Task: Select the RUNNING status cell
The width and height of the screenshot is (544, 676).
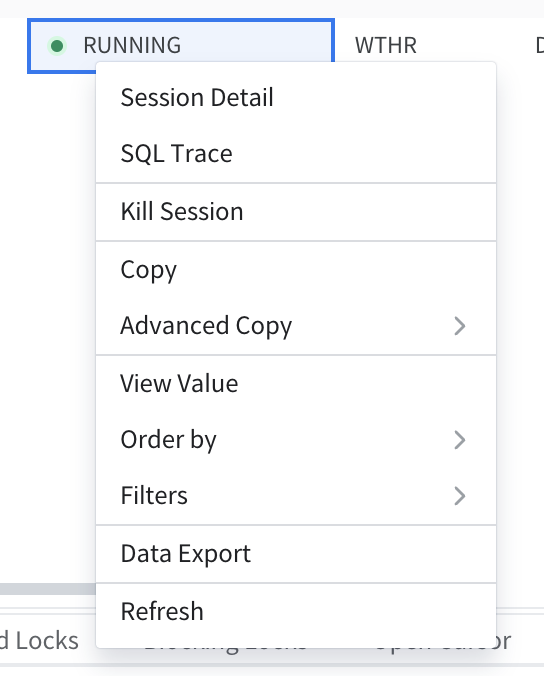Action: coord(181,46)
